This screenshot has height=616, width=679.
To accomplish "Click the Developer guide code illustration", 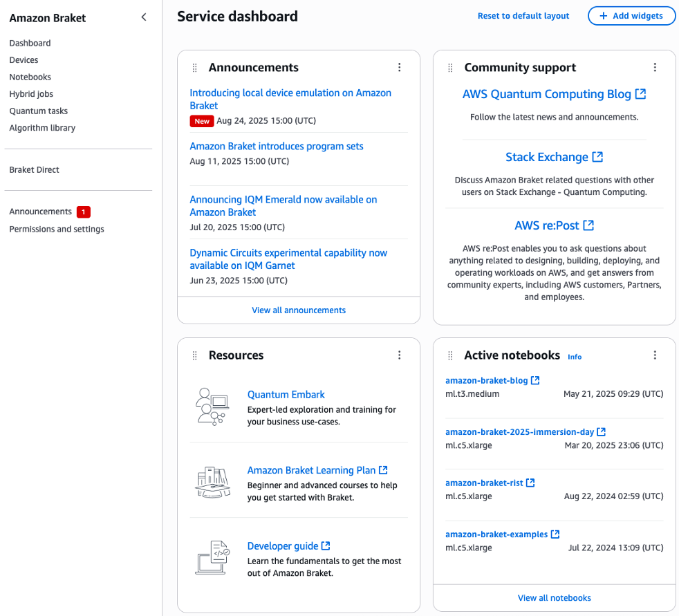I will (x=213, y=557).
